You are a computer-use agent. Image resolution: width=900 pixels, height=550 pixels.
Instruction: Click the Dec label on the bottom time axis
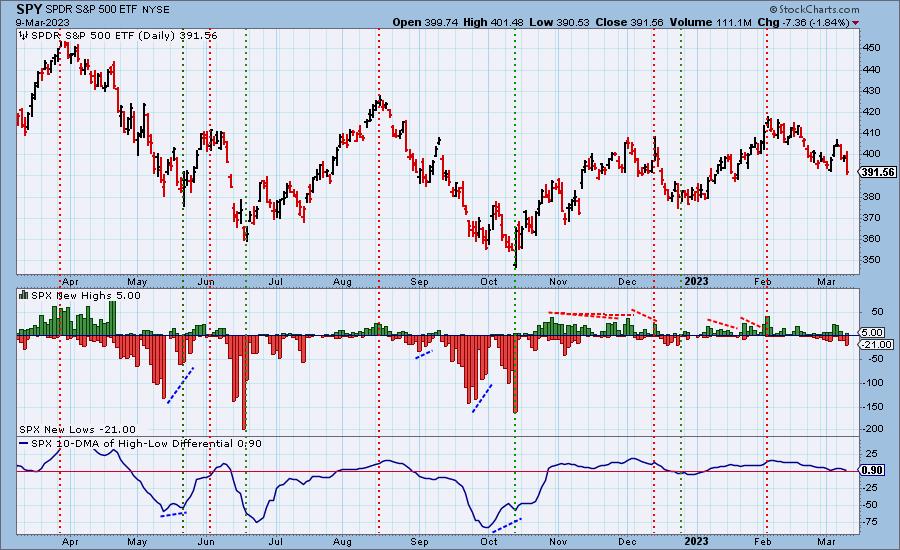627,541
